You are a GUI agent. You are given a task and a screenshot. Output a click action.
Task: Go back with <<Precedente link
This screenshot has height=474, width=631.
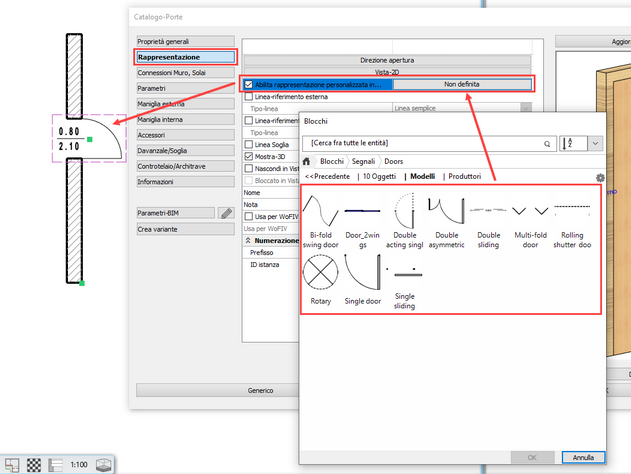pyautogui.click(x=327, y=176)
